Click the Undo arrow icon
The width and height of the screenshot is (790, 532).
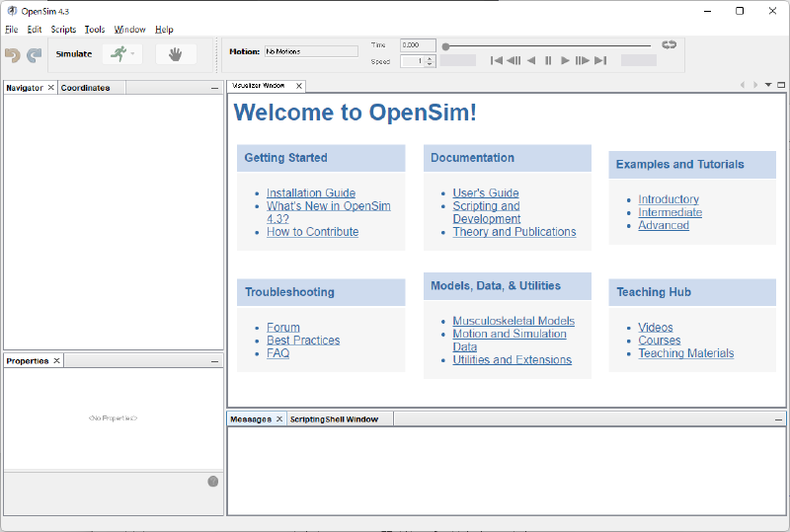pyautogui.click(x=13, y=54)
